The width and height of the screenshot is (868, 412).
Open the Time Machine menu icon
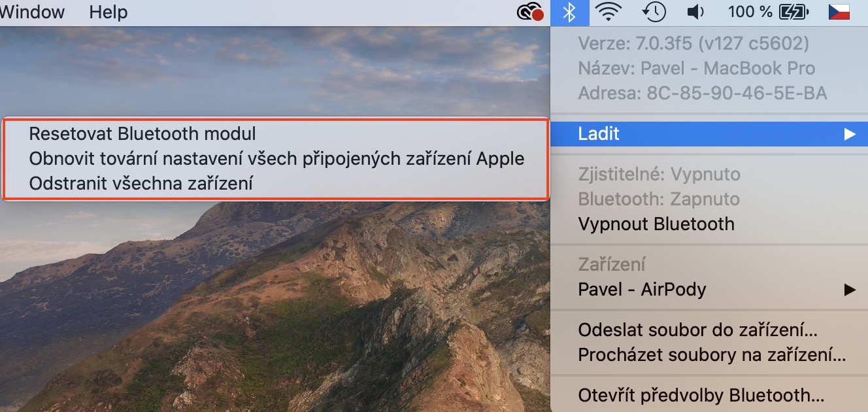[654, 12]
